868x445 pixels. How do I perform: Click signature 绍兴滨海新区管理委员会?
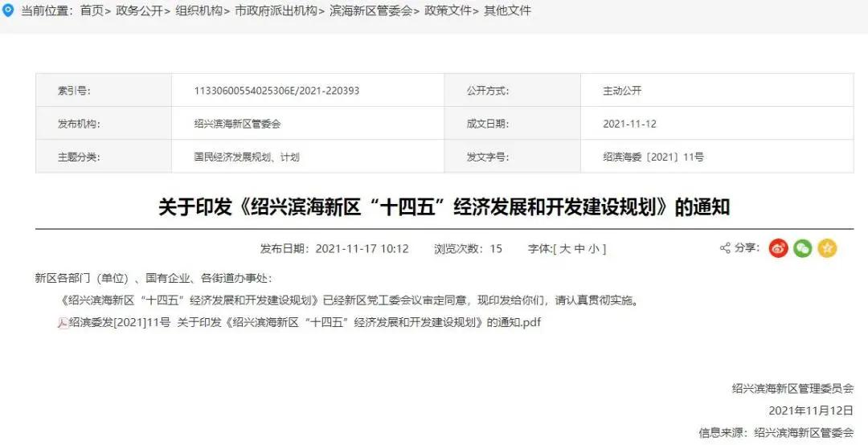pos(792,389)
